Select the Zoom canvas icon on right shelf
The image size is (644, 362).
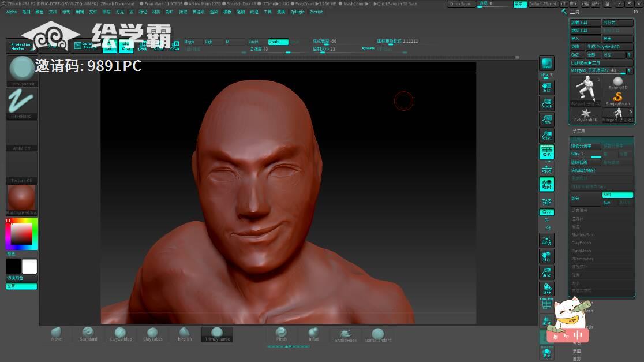pyautogui.click(x=546, y=103)
